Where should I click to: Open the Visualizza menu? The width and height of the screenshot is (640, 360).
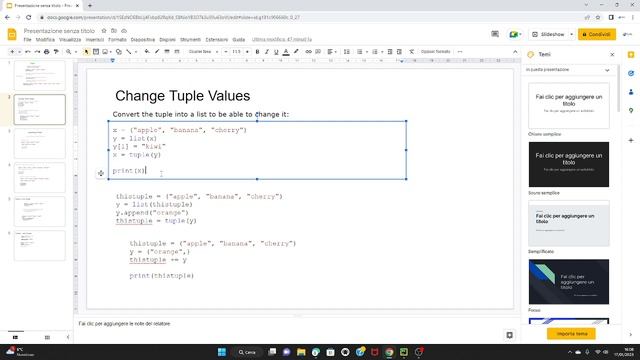tap(70, 40)
